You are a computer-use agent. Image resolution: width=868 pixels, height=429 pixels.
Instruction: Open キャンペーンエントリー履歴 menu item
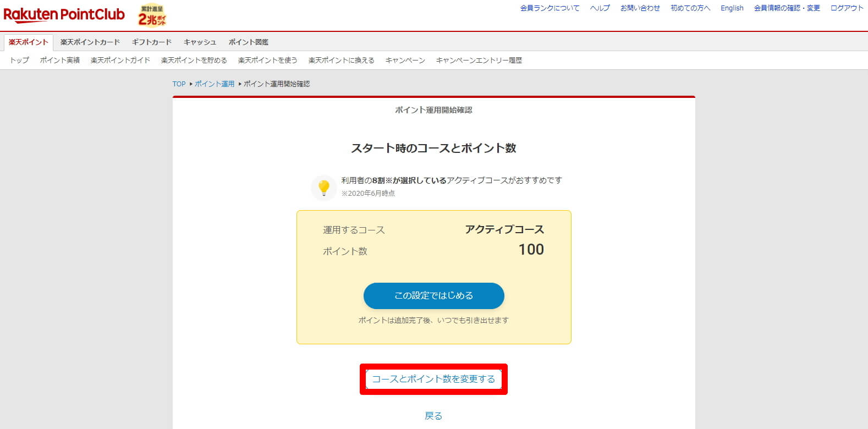tap(479, 61)
